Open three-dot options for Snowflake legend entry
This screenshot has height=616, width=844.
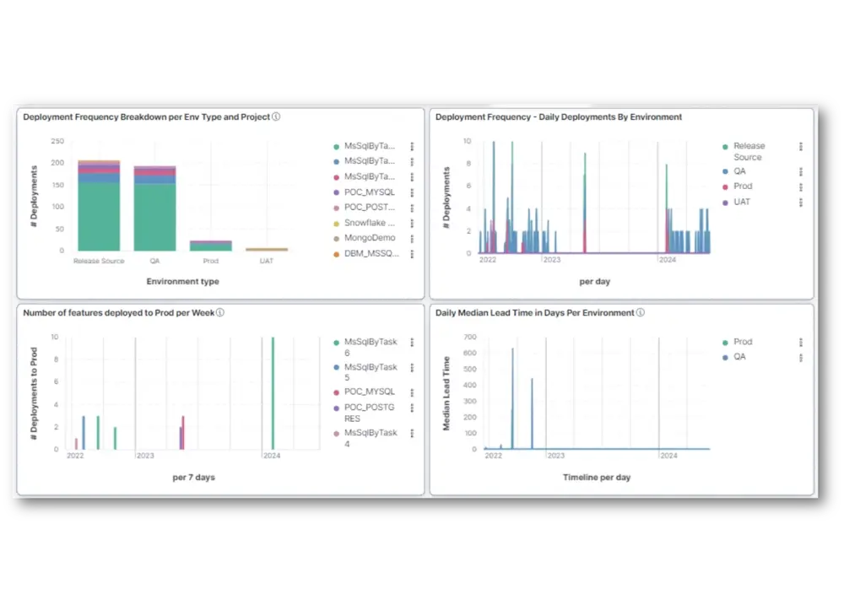[x=412, y=223]
